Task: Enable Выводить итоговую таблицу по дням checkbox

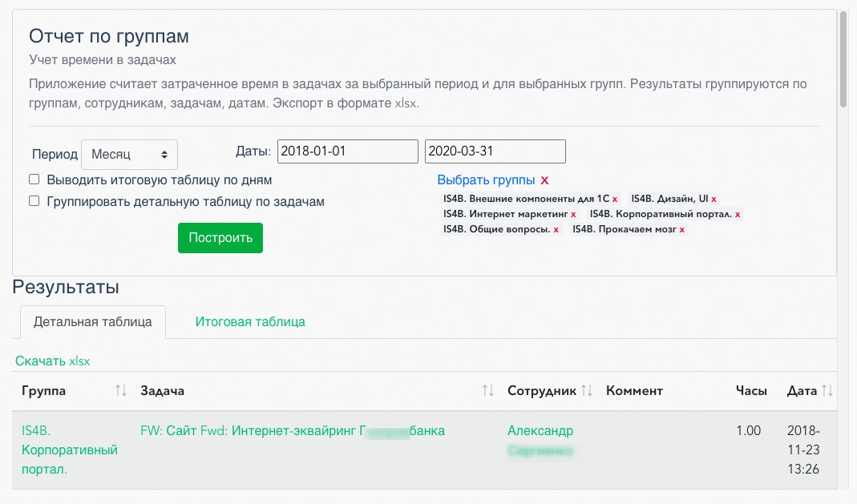Action: pyautogui.click(x=34, y=179)
